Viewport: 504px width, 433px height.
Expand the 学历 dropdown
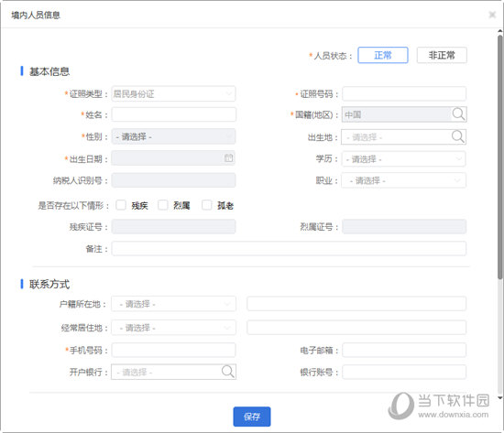[x=404, y=159]
